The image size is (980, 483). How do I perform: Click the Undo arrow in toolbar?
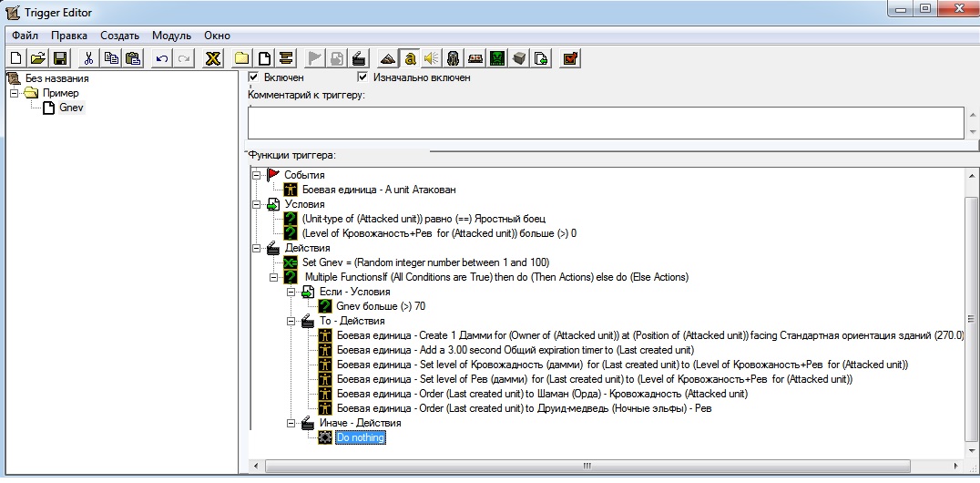tap(161, 58)
